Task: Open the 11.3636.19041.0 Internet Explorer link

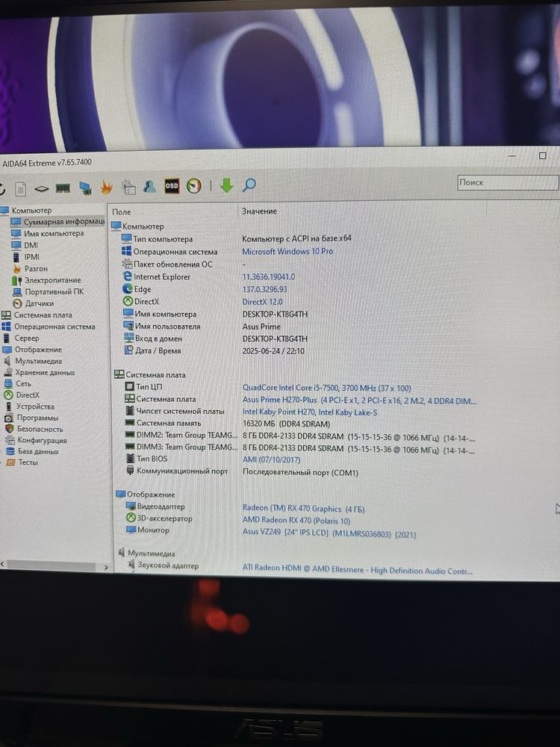Action: click(x=269, y=276)
